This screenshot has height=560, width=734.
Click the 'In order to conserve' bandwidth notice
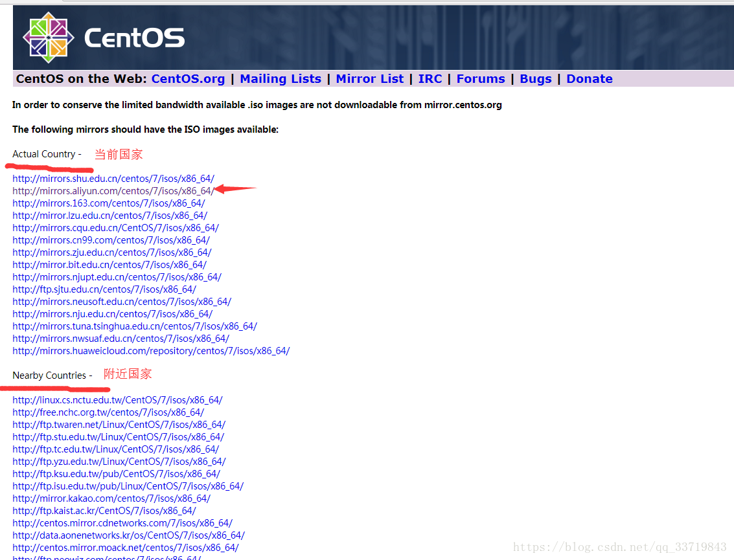(257, 105)
